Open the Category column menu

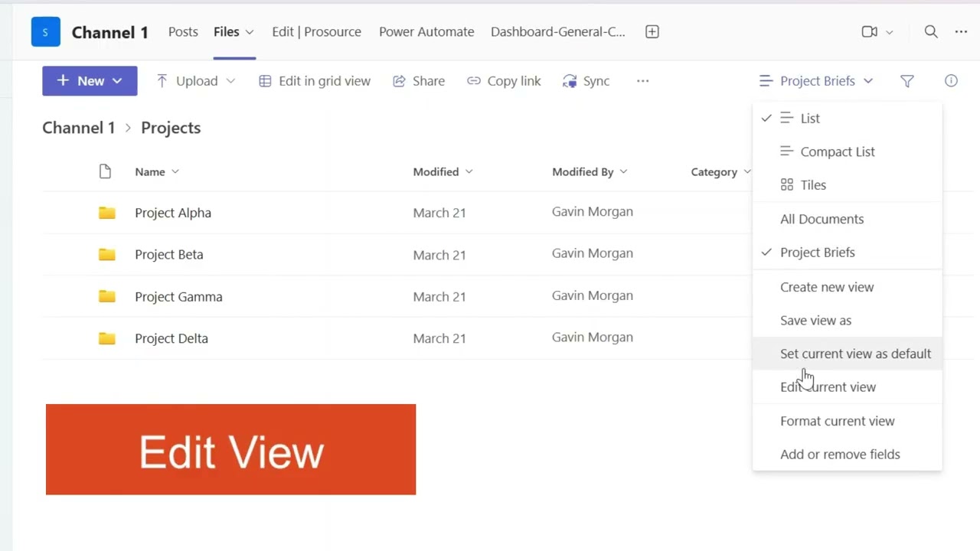click(x=720, y=171)
